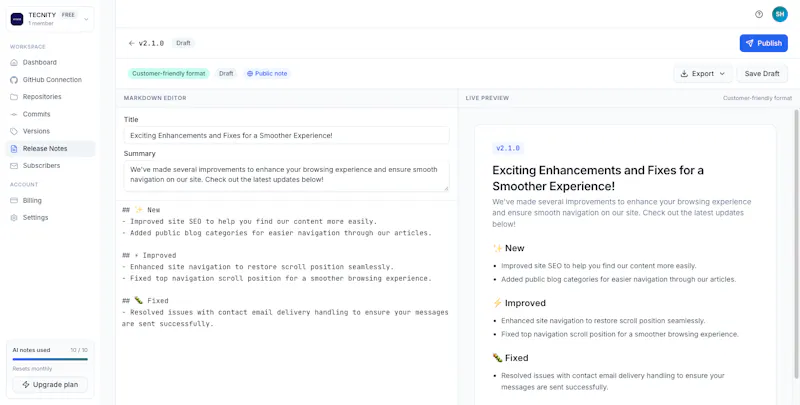The image size is (800, 405).
Task: Click the Dashboard home icon
Action: click(x=14, y=62)
